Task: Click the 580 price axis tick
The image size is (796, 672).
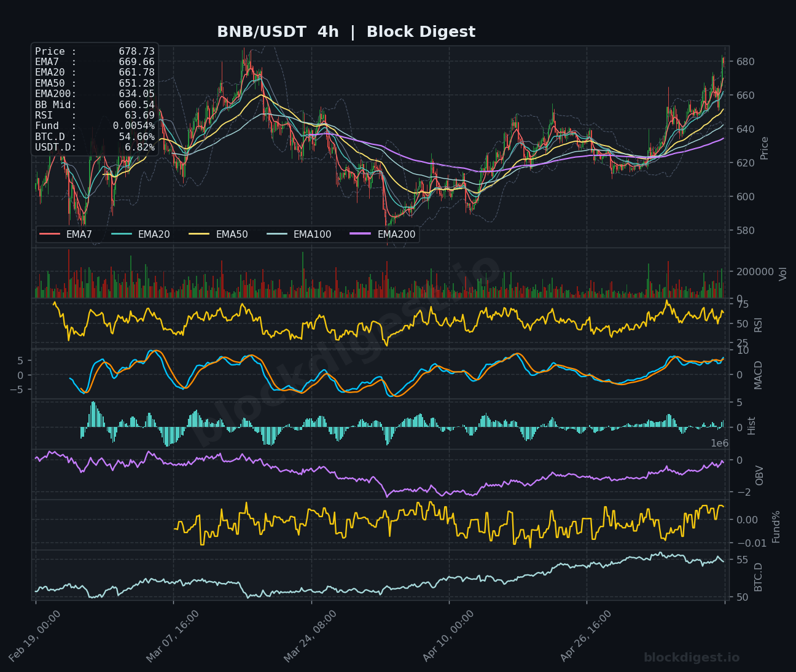Action: (745, 231)
